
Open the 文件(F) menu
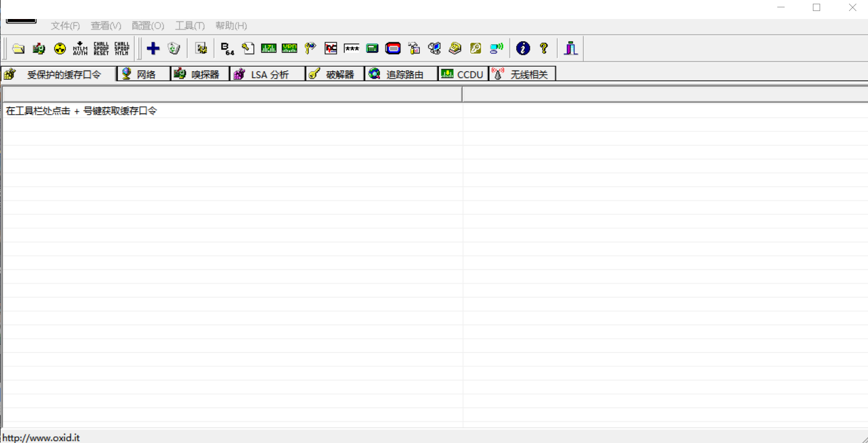click(66, 26)
